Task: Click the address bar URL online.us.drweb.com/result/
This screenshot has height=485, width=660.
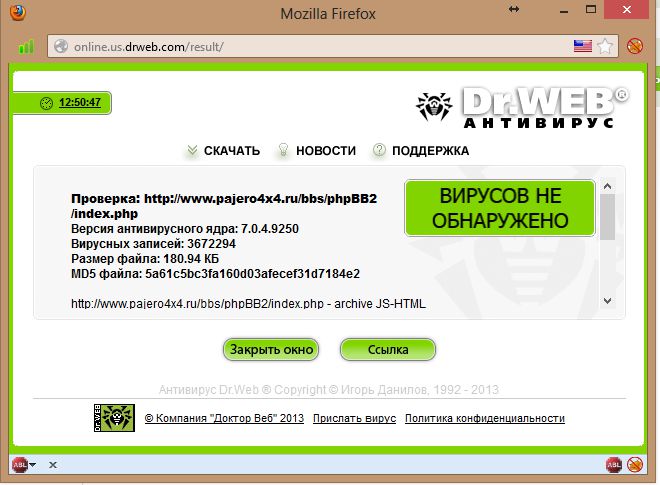Action: pyautogui.click(x=149, y=46)
